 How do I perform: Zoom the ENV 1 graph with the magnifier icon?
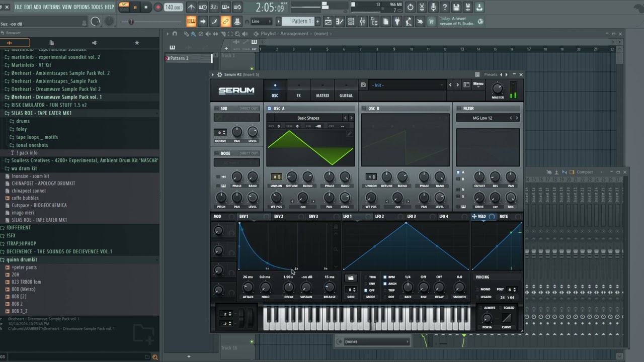pyautogui.click(x=336, y=249)
